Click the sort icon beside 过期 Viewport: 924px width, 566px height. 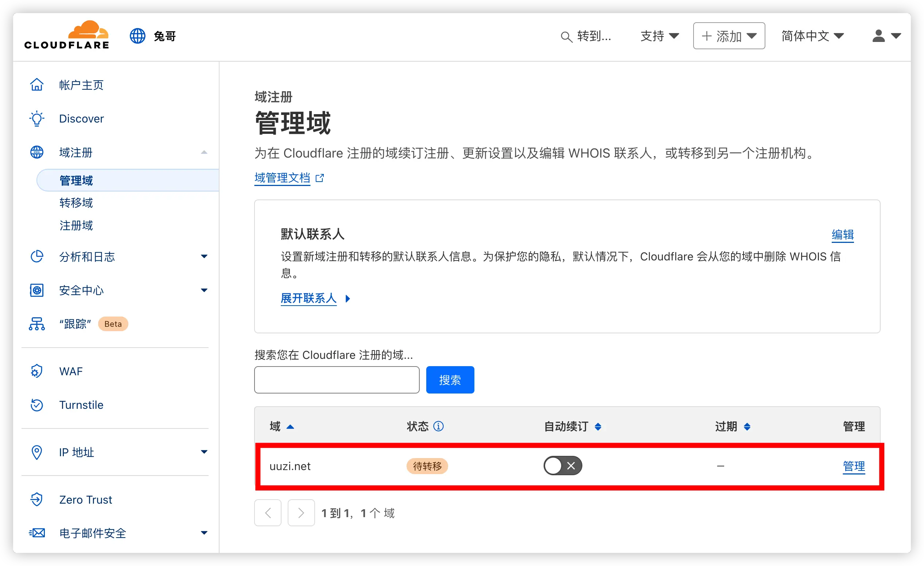(x=747, y=427)
